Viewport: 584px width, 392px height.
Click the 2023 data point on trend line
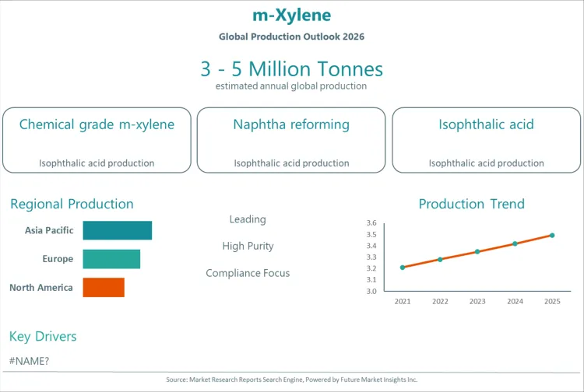click(x=477, y=252)
